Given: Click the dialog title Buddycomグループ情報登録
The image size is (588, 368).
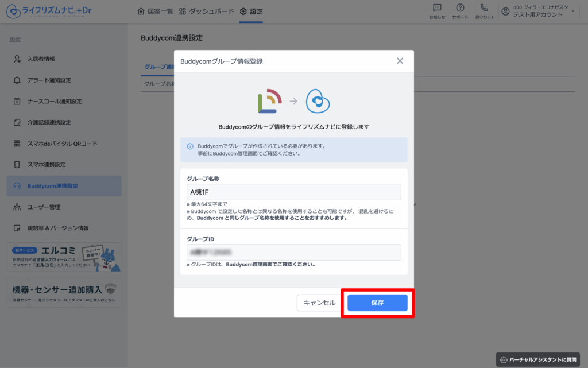Looking at the screenshot, I should tap(221, 61).
